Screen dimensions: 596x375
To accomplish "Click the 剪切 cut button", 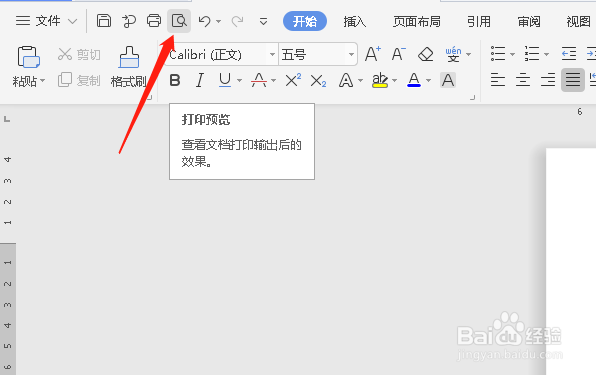I will click(x=79, y=55).
